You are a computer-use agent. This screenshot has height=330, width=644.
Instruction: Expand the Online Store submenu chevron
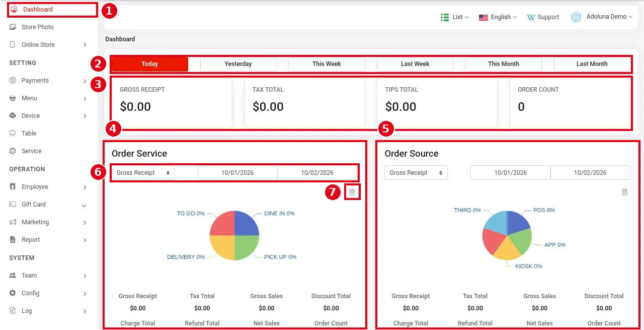tap(85, 45)
